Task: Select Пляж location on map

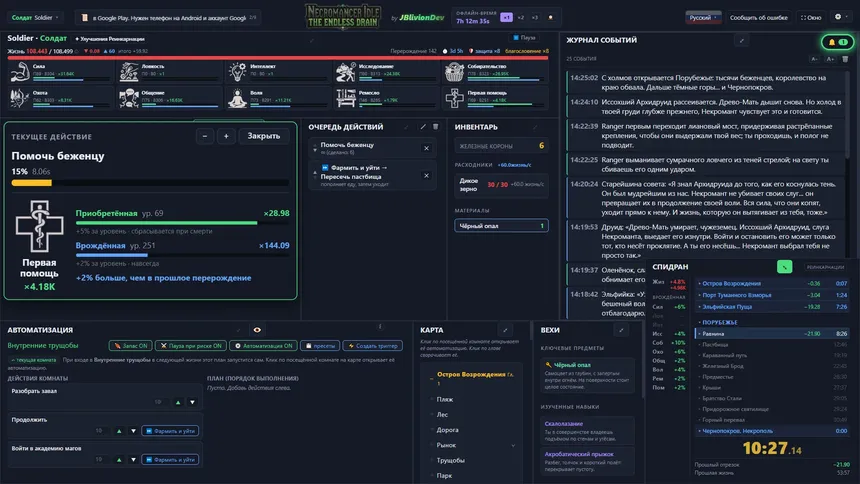Action: pyautogui.click(x=445, y=399)
